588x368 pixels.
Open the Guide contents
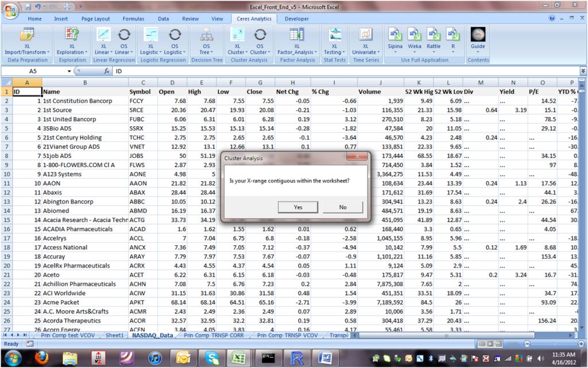click(x=478, y=40)
